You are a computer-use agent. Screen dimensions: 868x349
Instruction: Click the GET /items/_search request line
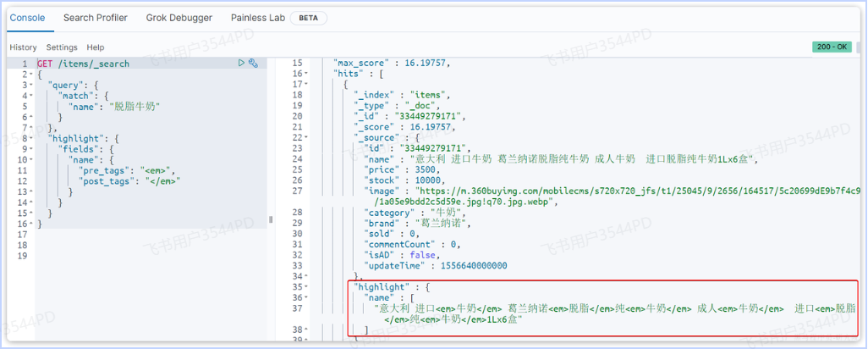click(83, 64)
